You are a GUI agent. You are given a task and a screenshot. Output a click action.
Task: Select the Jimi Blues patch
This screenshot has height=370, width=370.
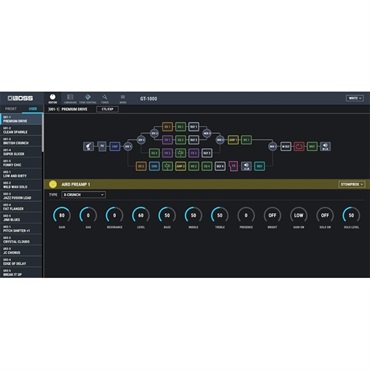click(x=21, y=218)
